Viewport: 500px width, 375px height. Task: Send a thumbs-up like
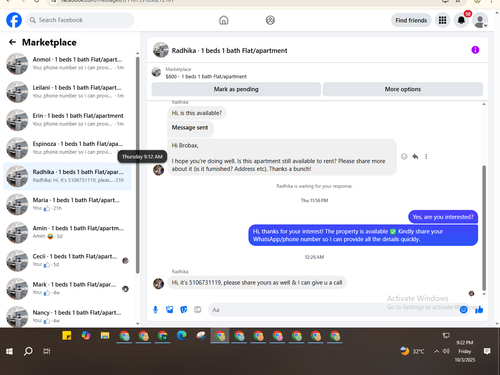pyautogui.click(x=479, y=310)
